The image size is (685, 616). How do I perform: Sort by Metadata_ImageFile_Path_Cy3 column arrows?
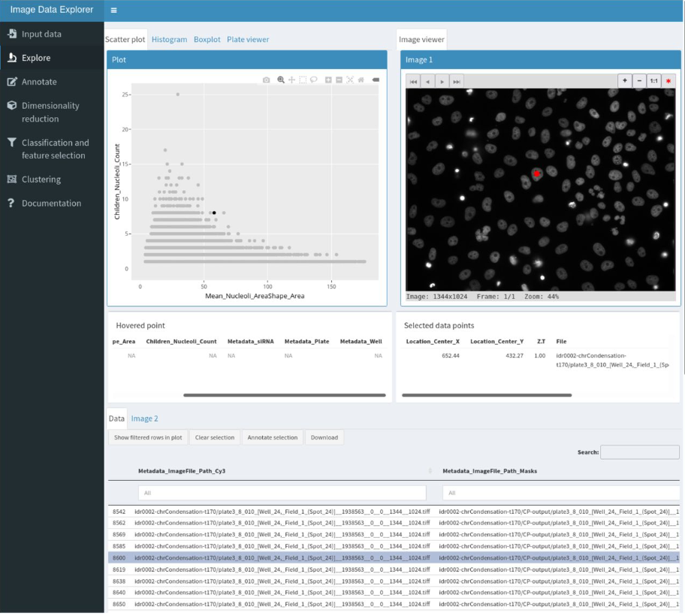430,471
